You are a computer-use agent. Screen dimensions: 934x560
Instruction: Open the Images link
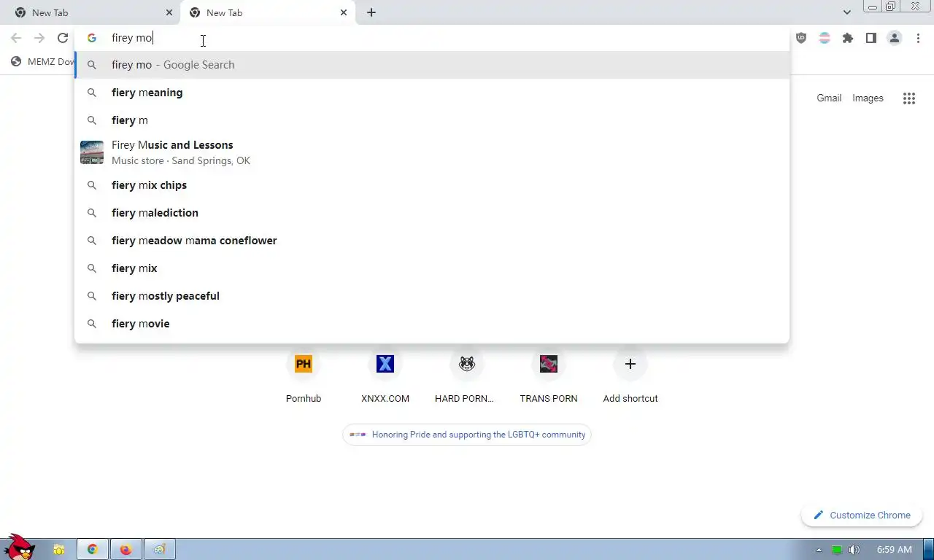[868, 98]
